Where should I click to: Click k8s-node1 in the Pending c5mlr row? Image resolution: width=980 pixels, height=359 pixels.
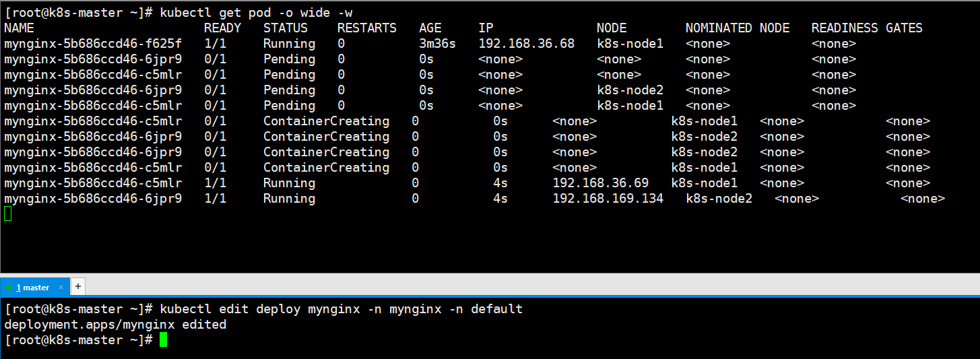[x=630, y=105]
